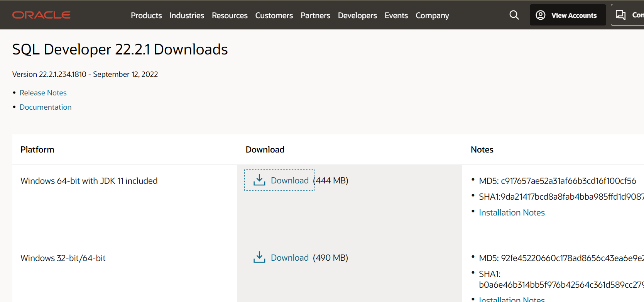Click the SQL Developer 22.2.1 Downloads heading

coord(120,49)
